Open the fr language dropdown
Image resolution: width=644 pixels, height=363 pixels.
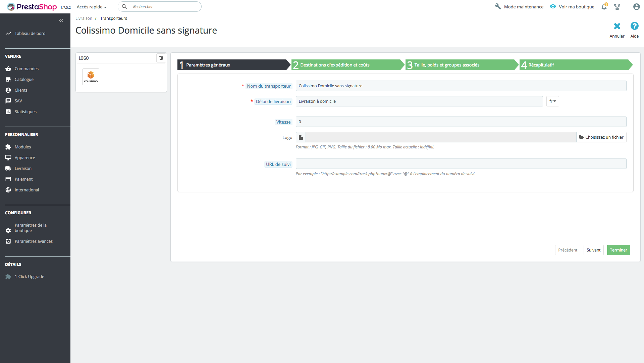point(552,101)
